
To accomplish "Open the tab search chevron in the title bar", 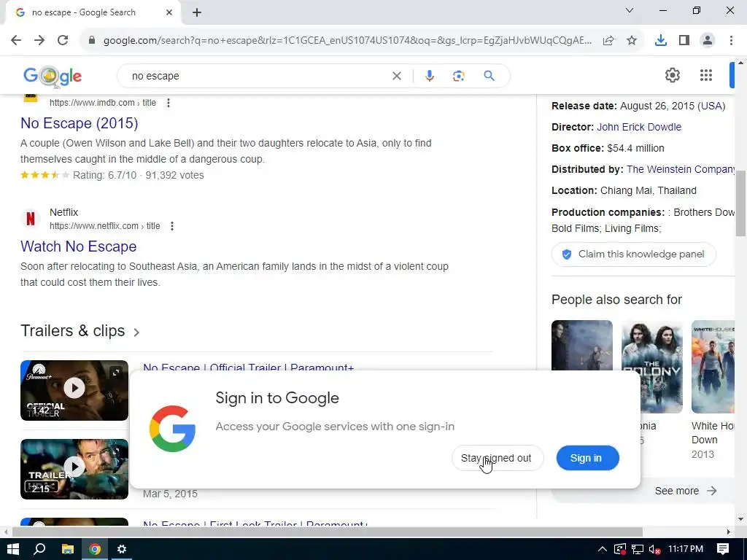I will click(630, 10).
